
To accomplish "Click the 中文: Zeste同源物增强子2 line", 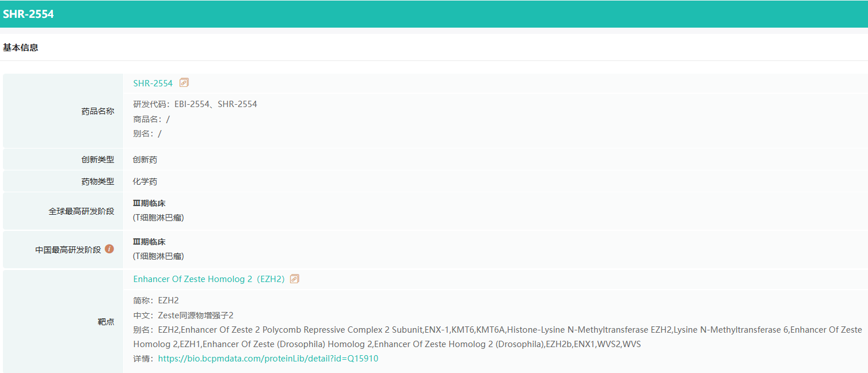I will click(183, 315).
